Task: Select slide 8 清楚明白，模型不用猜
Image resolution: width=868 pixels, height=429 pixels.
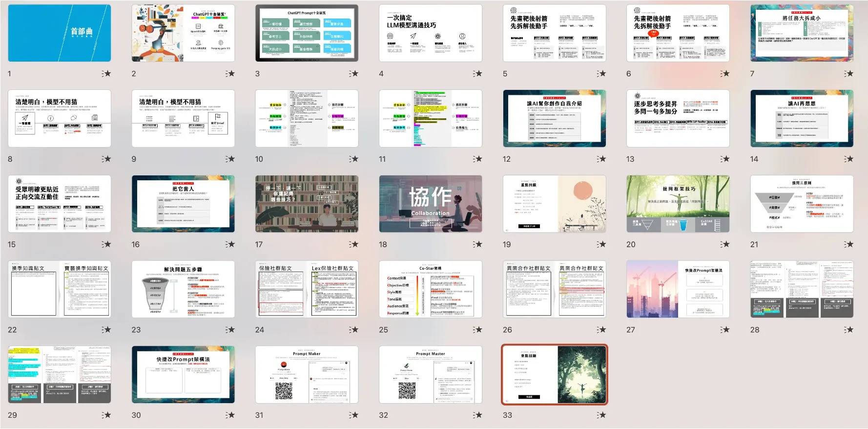Action: pyautogui.click(x=60, y=119)
